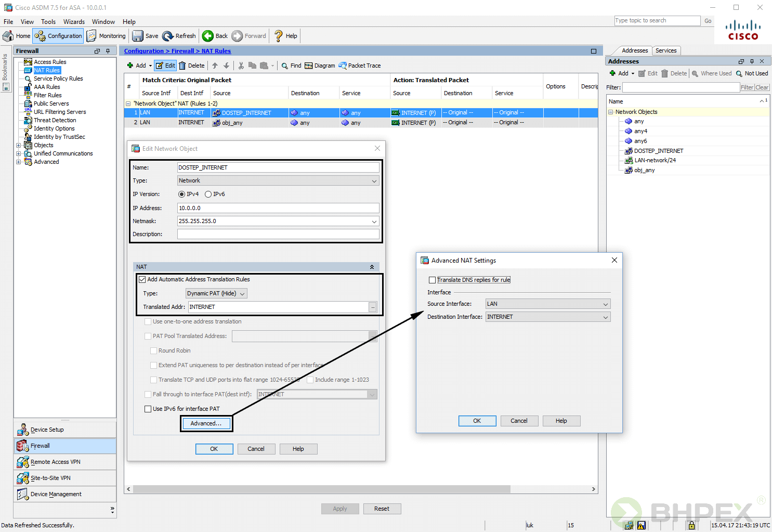The height and width of the screenshot is (532, 772).
Task: Open the Wizards menu
Action: [x=74, y=22]
